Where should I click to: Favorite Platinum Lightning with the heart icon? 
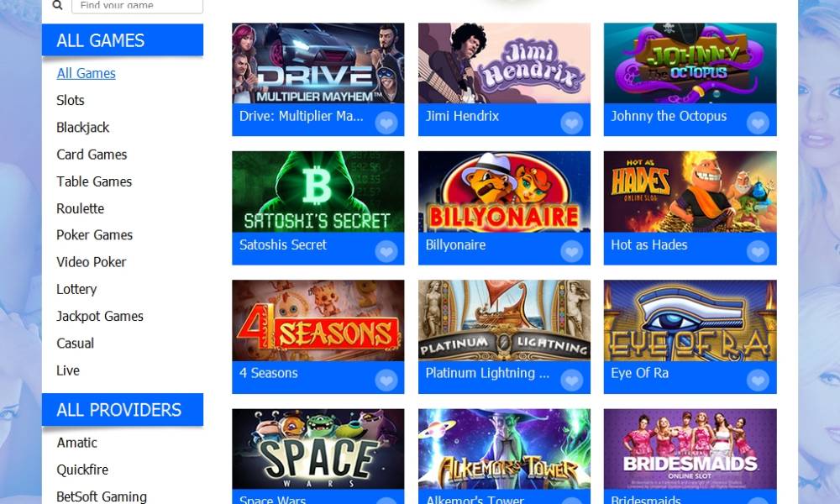coord(571,381)
